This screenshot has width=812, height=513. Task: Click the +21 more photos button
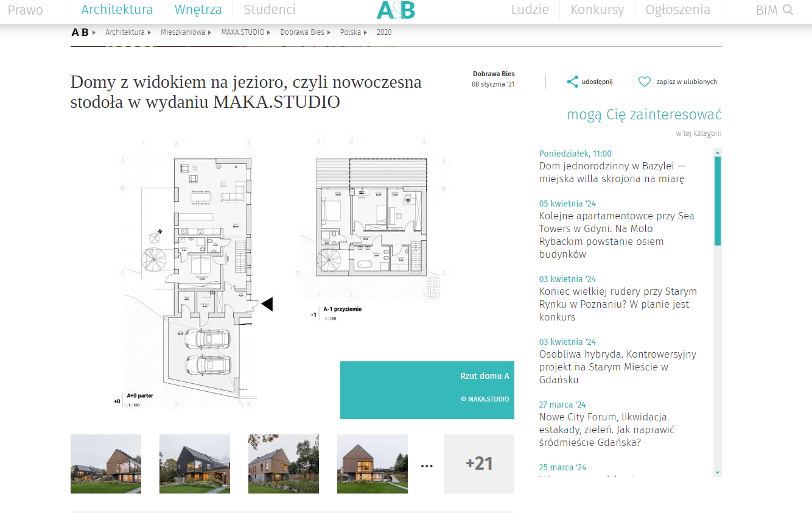coord(479,464)
